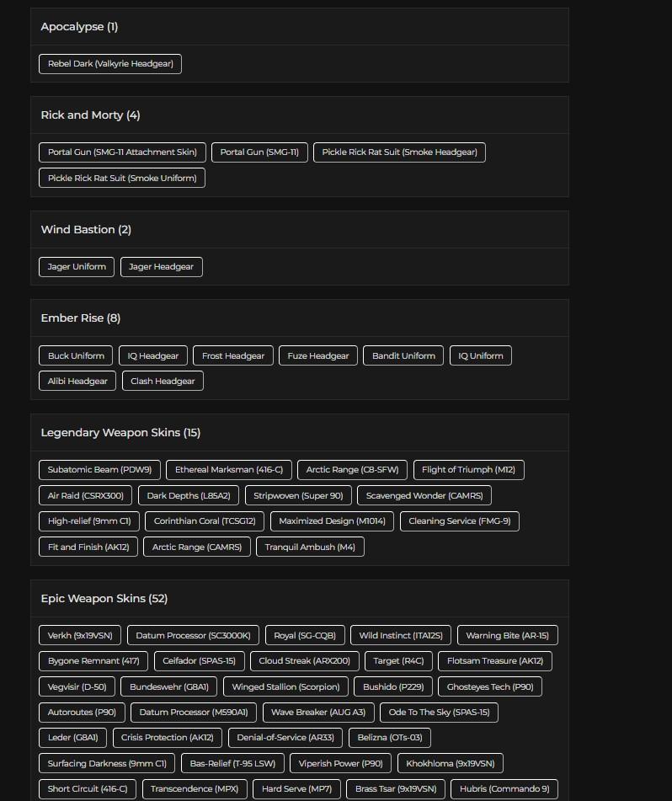The image size is (672, 801).
Task: Select Scavenged Wonder (CAMRS) skin
Action: [424, 495]
